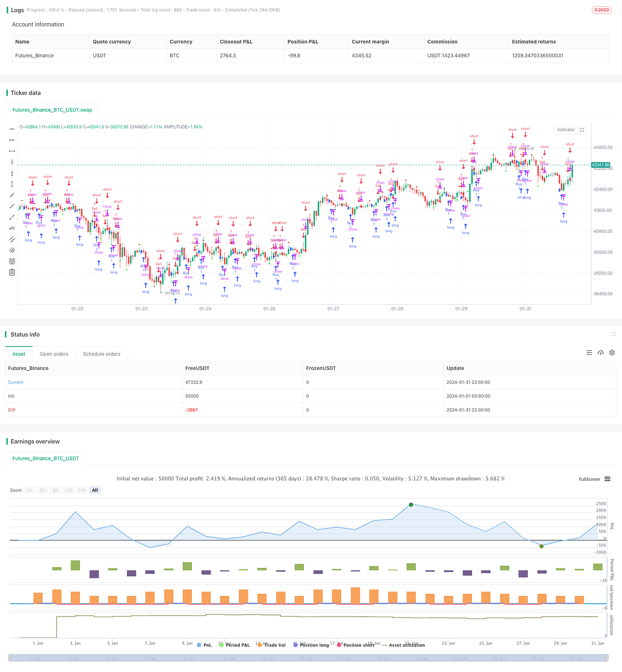Select the vertical straight line tool
622x672 pixels.
pyautogui.click(x=12, y=162)
